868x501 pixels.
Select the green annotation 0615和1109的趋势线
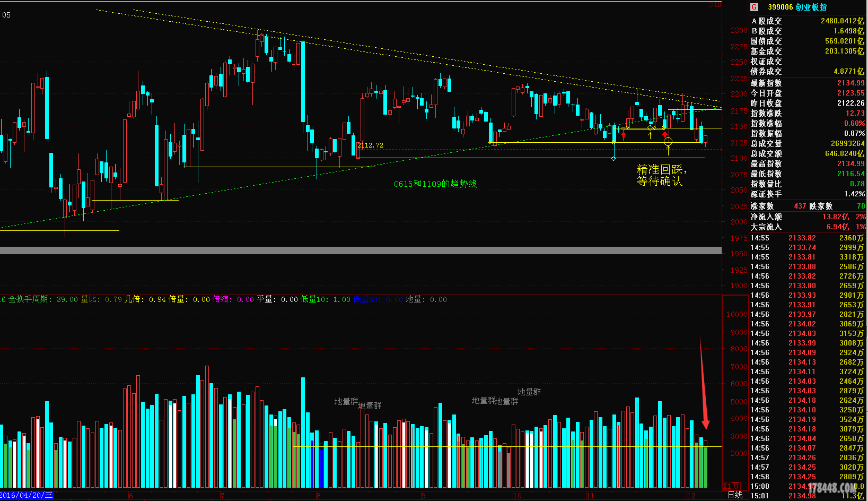pos(435,184)
